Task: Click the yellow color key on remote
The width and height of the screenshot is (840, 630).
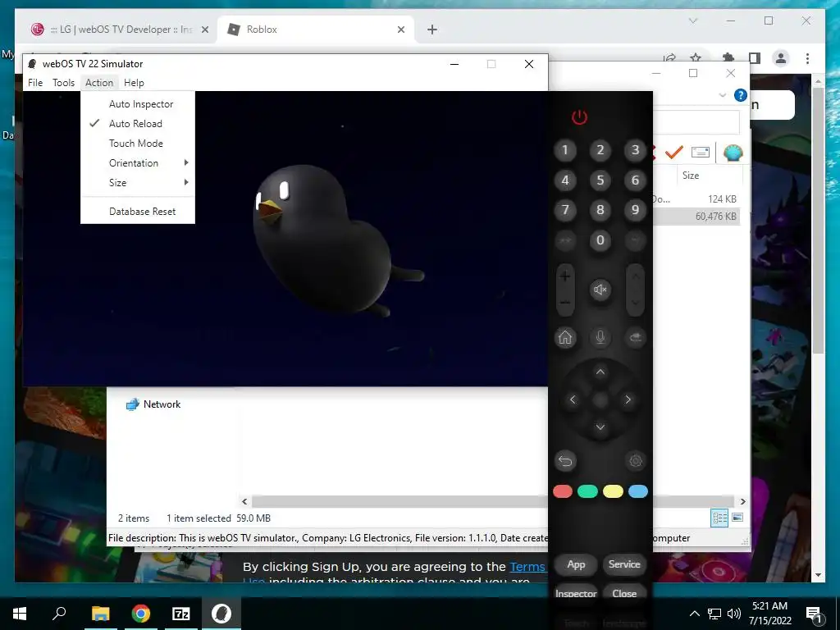Action: pyautogui.click(x=613, y=491)
